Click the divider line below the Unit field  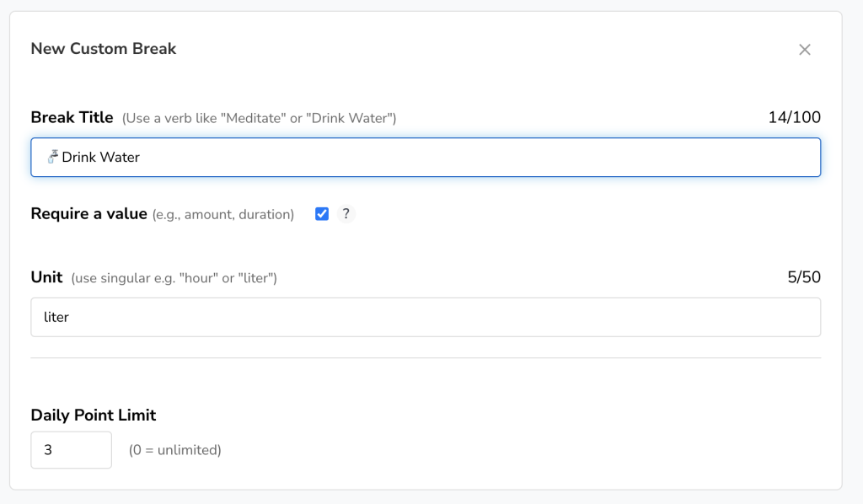426,358
